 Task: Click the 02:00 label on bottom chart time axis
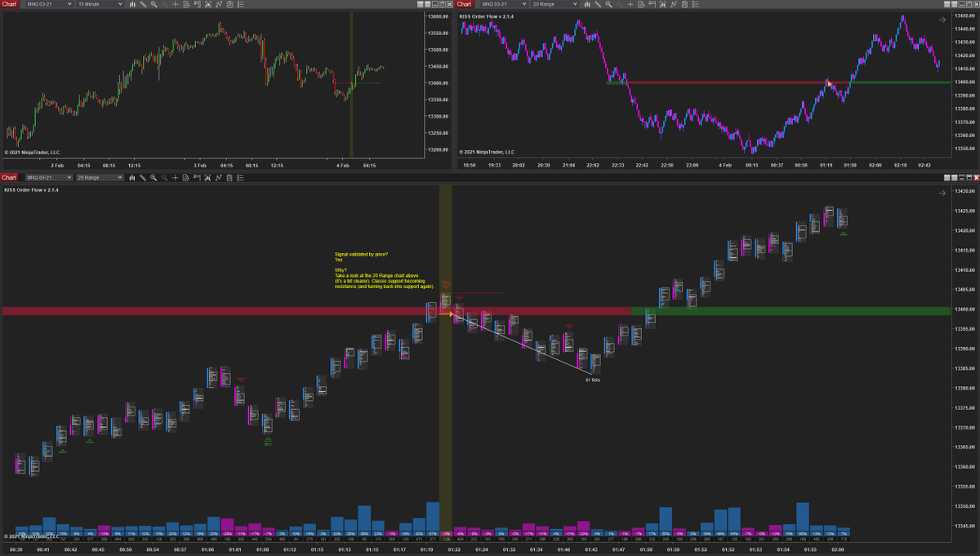(x=837, y=549)
